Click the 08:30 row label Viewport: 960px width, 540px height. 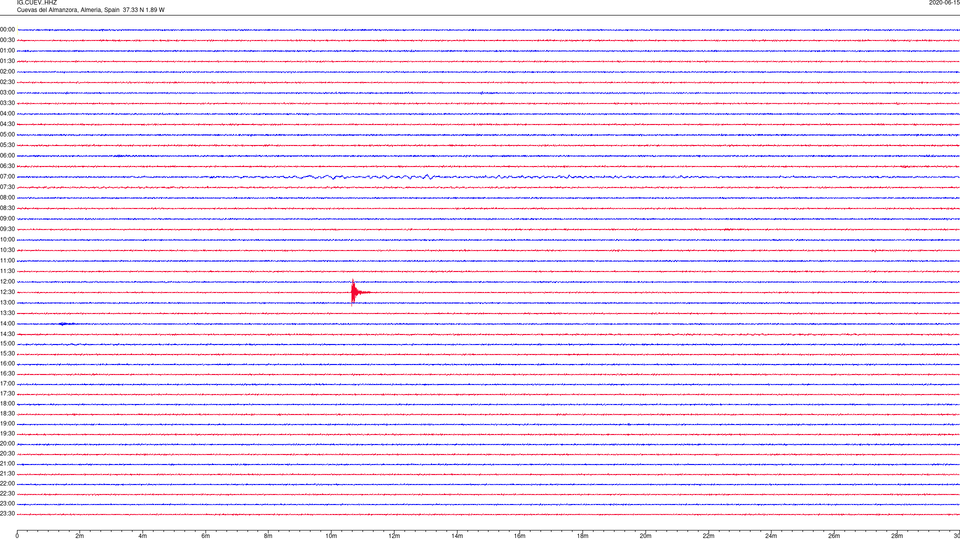pos(7,208)
